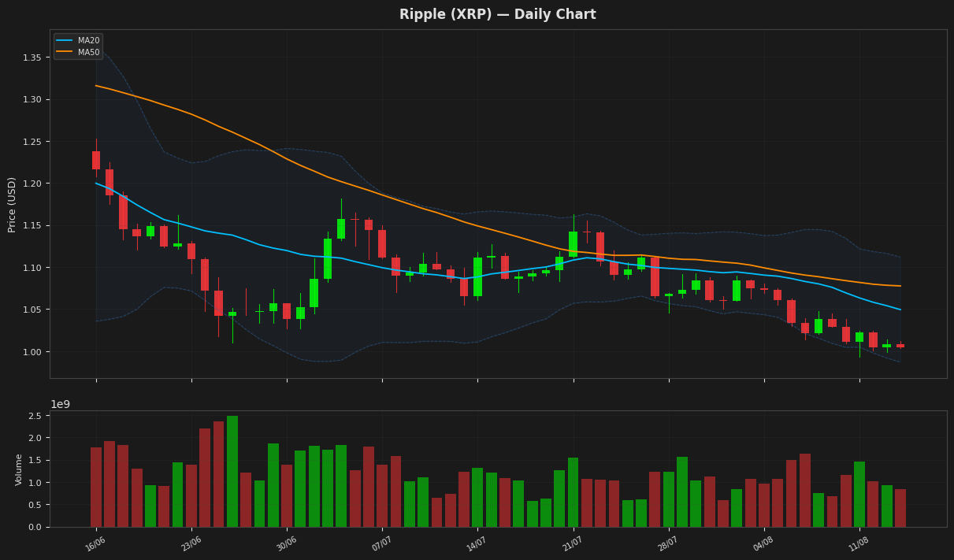
Task: Click the 16/06 date label
Action: (96, 544)
